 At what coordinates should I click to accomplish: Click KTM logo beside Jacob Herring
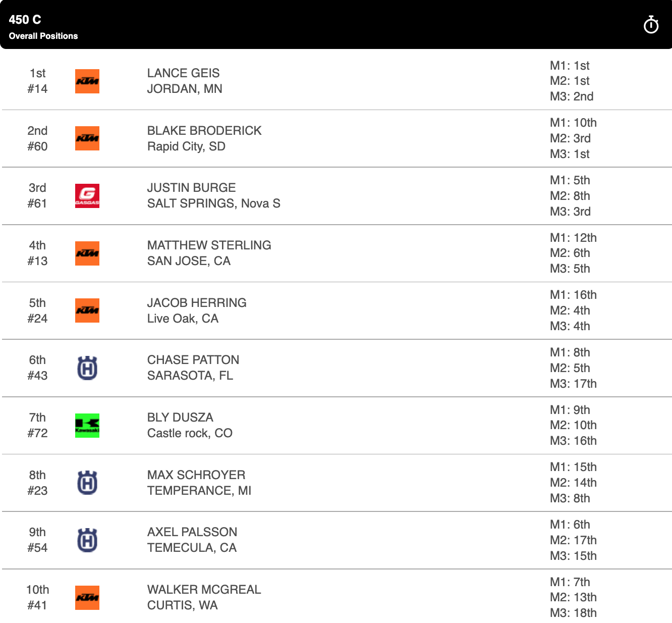[x=87, y=310]
